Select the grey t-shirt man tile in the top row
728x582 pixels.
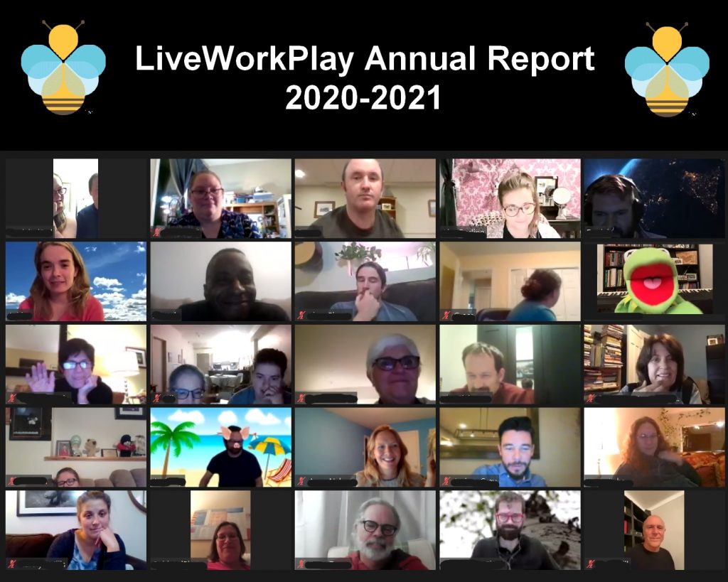(365, 199)
